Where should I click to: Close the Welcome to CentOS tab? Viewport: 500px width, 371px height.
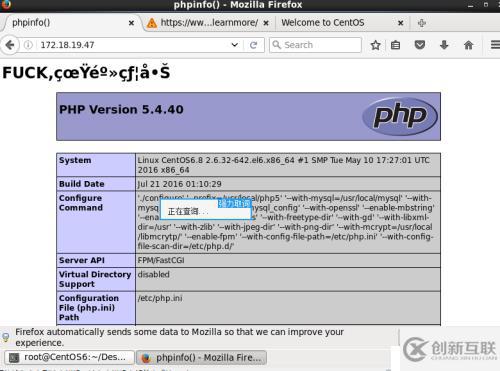point(401,23)
